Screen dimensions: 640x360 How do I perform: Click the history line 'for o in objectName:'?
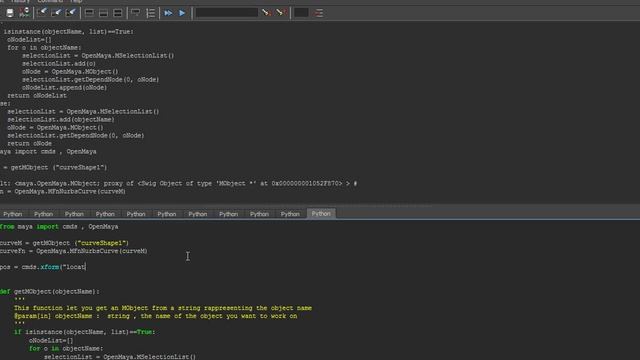point(44,47)
